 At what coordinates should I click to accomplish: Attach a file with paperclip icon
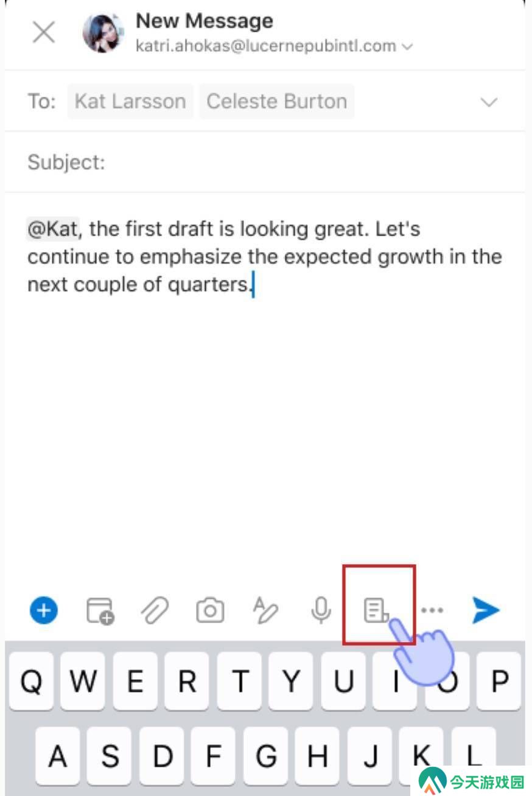pyautogui.click(x=155, y=610)
